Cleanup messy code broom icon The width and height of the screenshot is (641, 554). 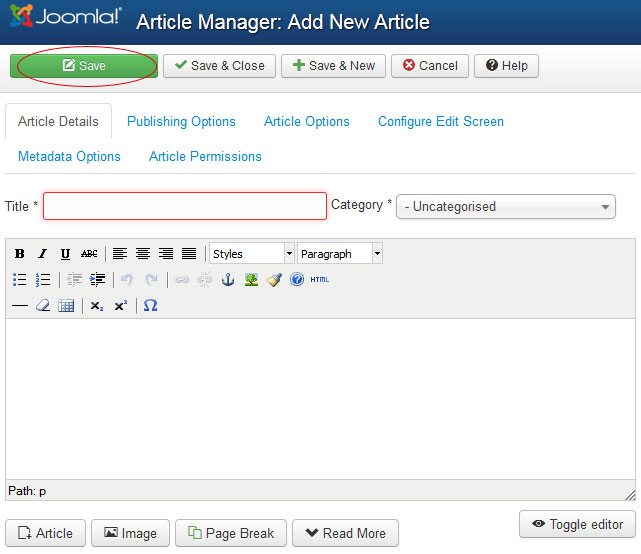click(x=274, y=280)
